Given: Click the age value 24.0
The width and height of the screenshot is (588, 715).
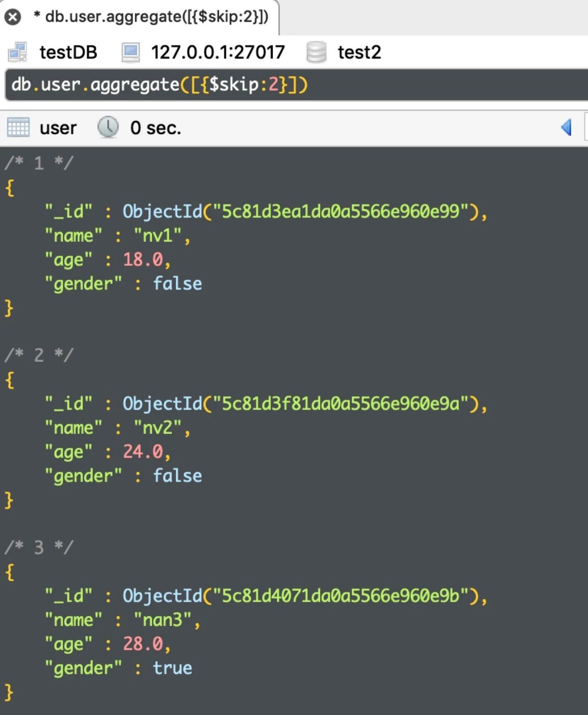Looking at the screenshot, I should coord(143,452).
